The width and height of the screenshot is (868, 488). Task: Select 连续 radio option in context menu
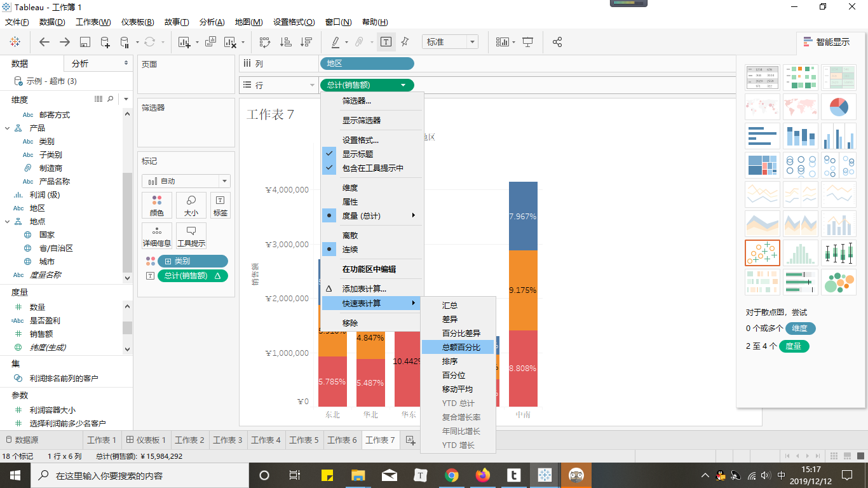point(372,249)
